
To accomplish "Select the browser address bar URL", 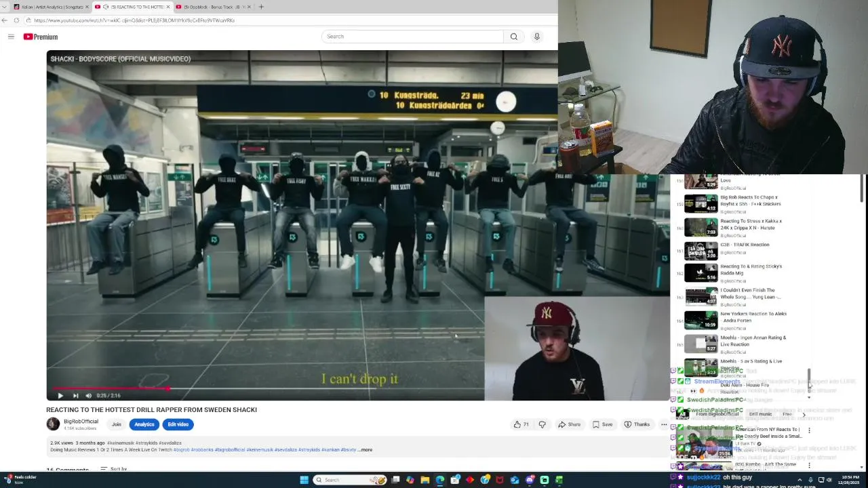I will (134, 20).
